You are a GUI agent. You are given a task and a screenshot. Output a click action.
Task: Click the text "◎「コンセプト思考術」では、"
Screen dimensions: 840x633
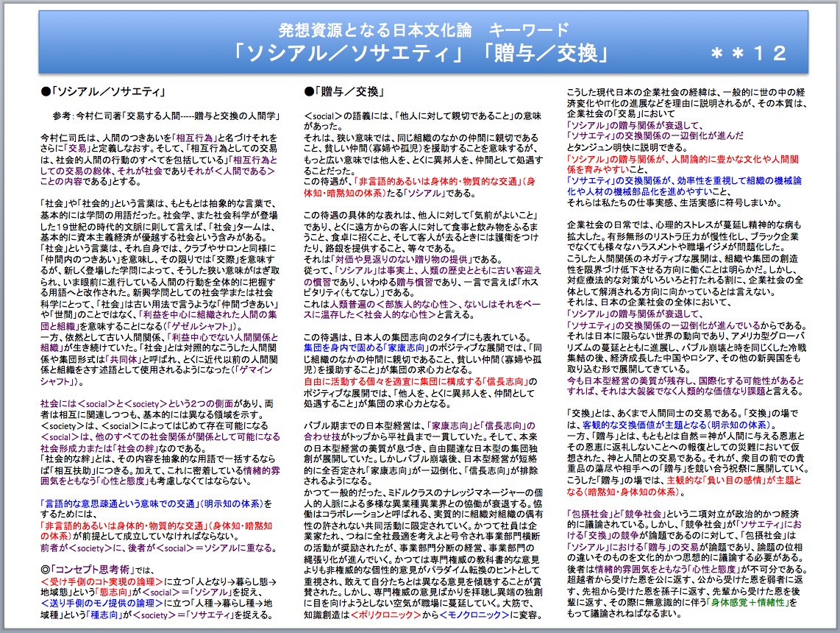point(98,570)
